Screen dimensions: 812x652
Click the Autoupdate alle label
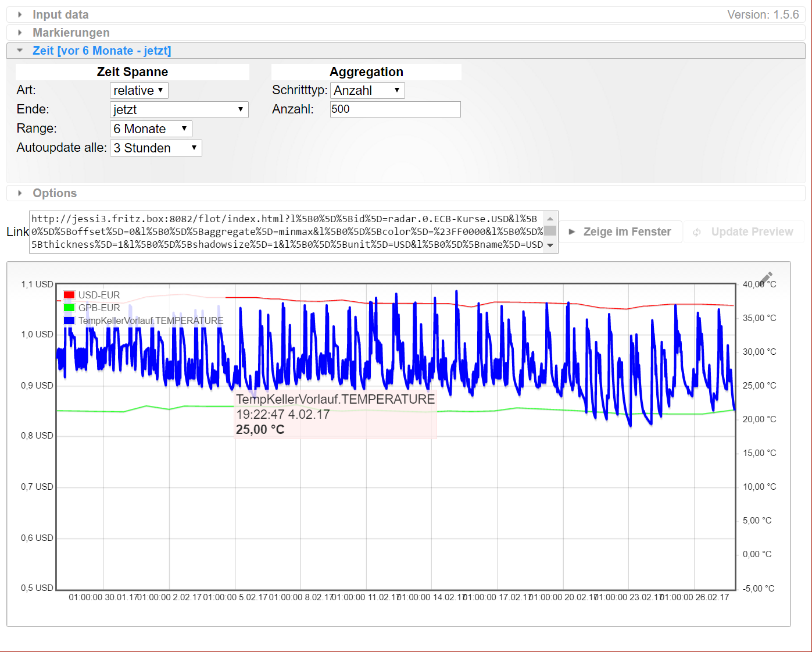tap(62, 148)
